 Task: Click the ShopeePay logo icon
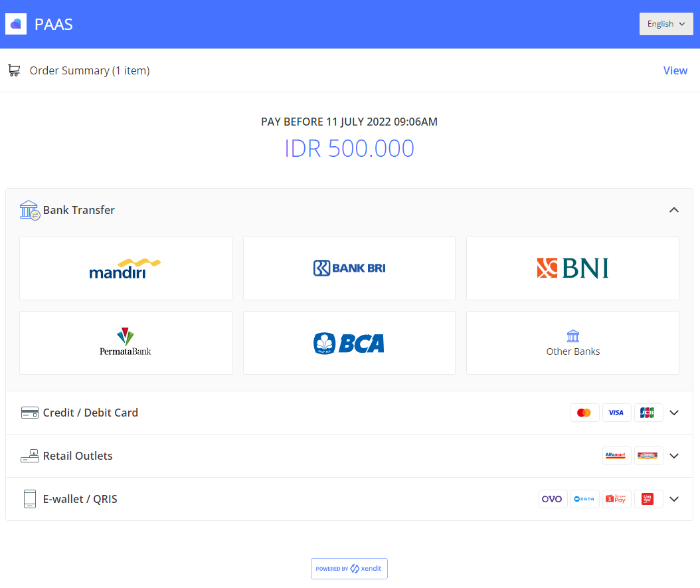coord(616,499)
